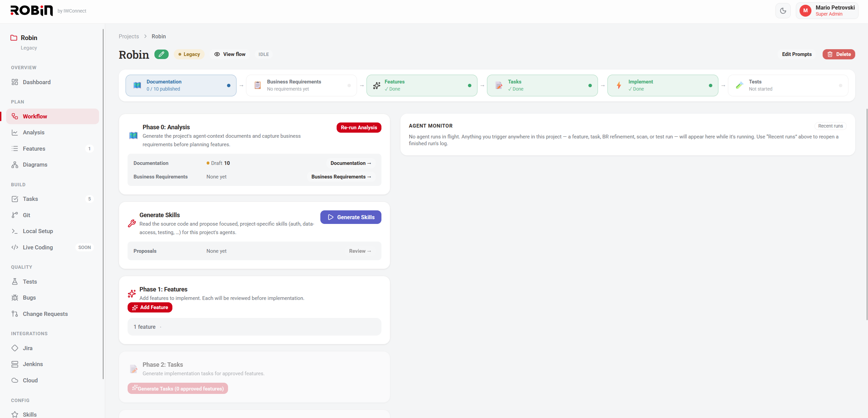
Task: Click the Bugs icon in sidebar
Action: [x=15, y=298]
